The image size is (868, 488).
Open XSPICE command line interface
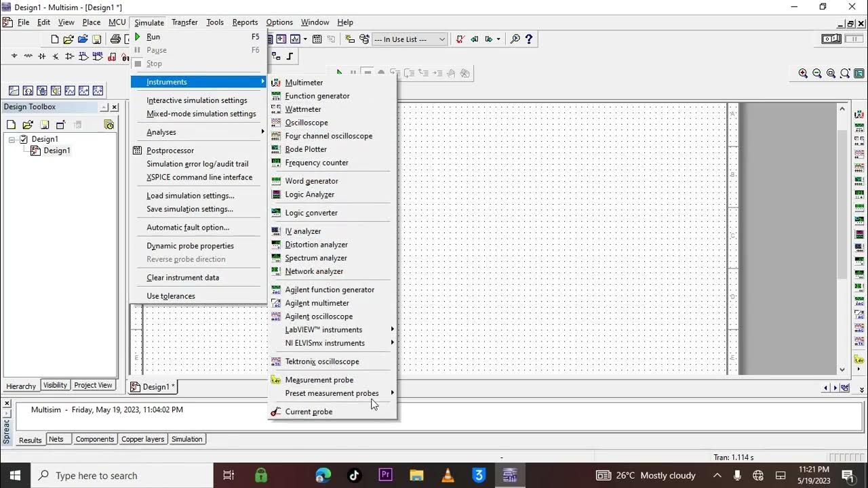pyautogui.click(x=199, y=177)
